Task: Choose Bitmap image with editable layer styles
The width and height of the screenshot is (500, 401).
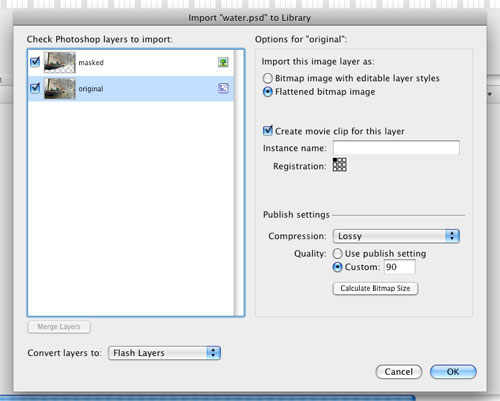Action: tap(268, 78)
